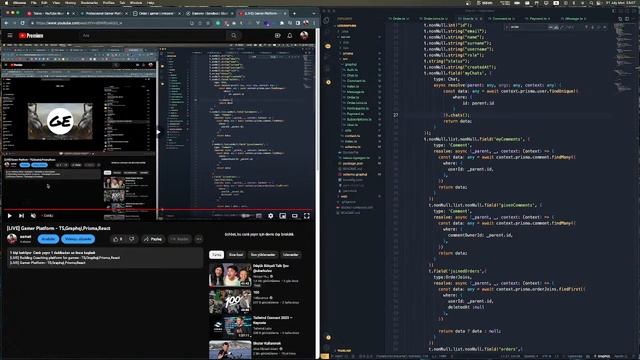Collapse the server folder in Explorer

345,37
